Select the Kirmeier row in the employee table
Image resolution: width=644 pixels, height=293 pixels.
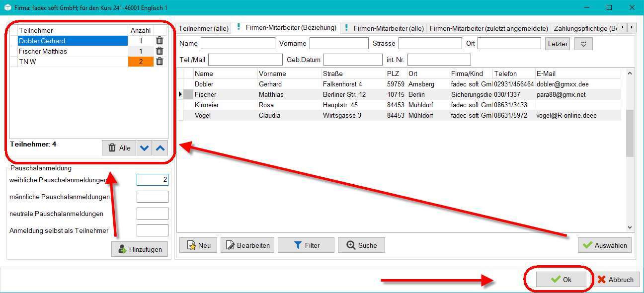click(400, 105)
